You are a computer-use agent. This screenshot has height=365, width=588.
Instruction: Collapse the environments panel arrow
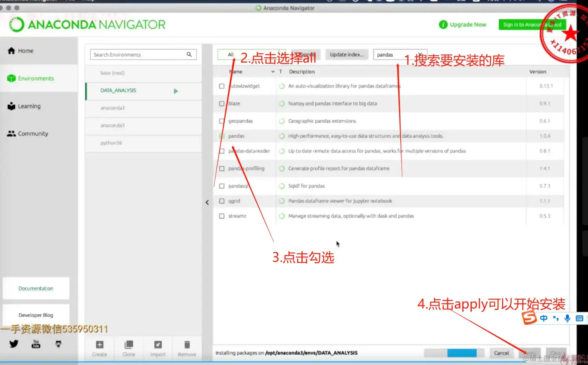[x=207, y=203]
